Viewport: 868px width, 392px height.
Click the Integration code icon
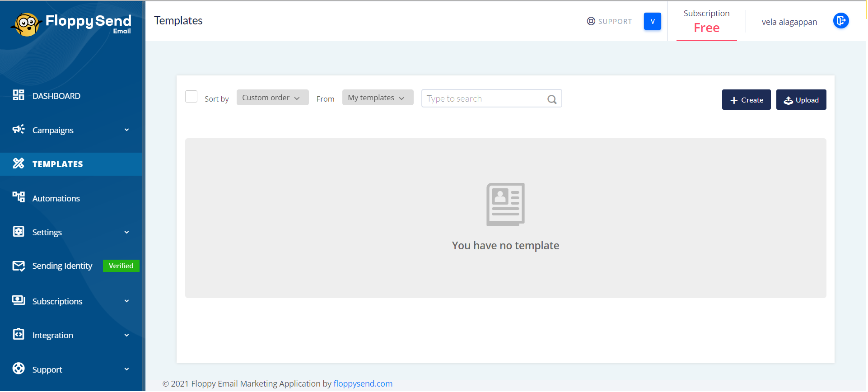19,334
